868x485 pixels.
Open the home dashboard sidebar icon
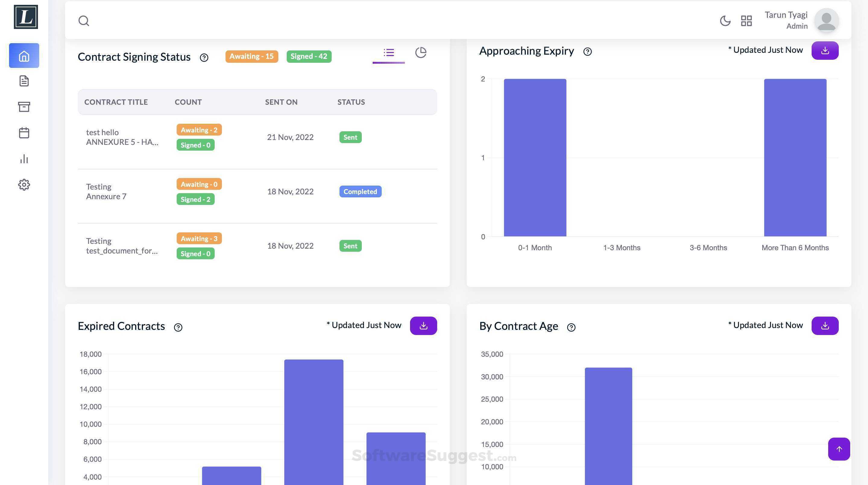(24, 56)
